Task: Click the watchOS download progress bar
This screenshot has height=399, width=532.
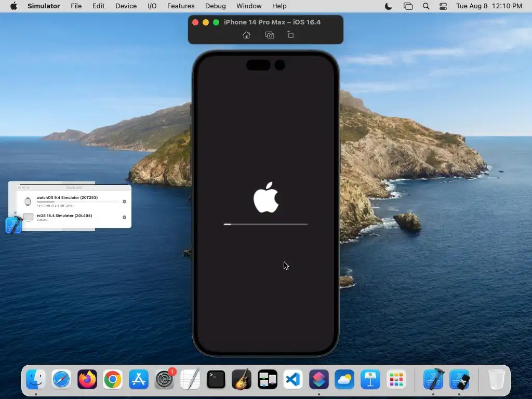Action: 78,202
